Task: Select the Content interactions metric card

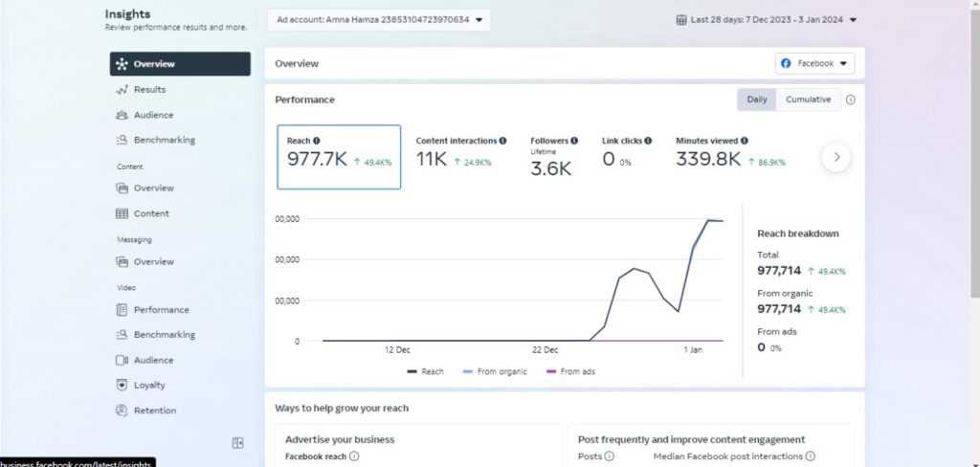Action: [x=460, y=157]
